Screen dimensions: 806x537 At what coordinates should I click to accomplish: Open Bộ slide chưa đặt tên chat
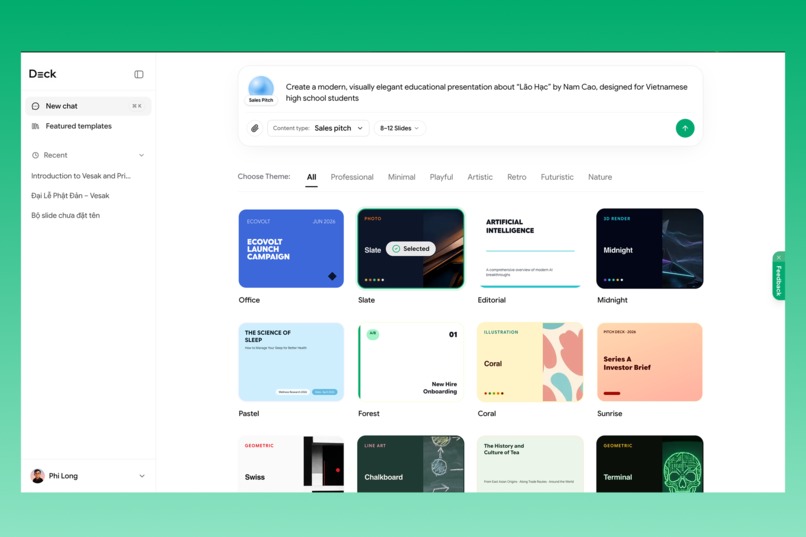click(x=65, y=215)
